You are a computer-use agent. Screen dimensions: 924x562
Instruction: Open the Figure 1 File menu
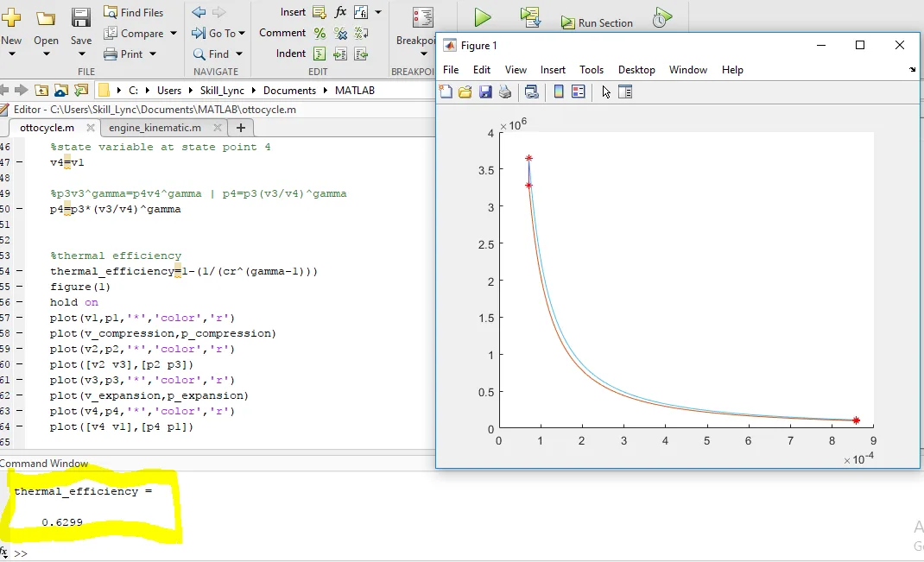(451, 70)
